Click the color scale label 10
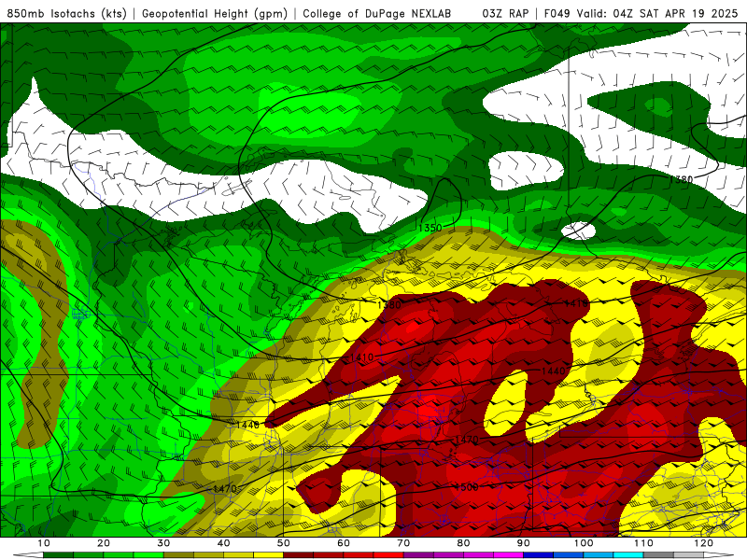This screenshot has width=747, height=560. point(44,543)
